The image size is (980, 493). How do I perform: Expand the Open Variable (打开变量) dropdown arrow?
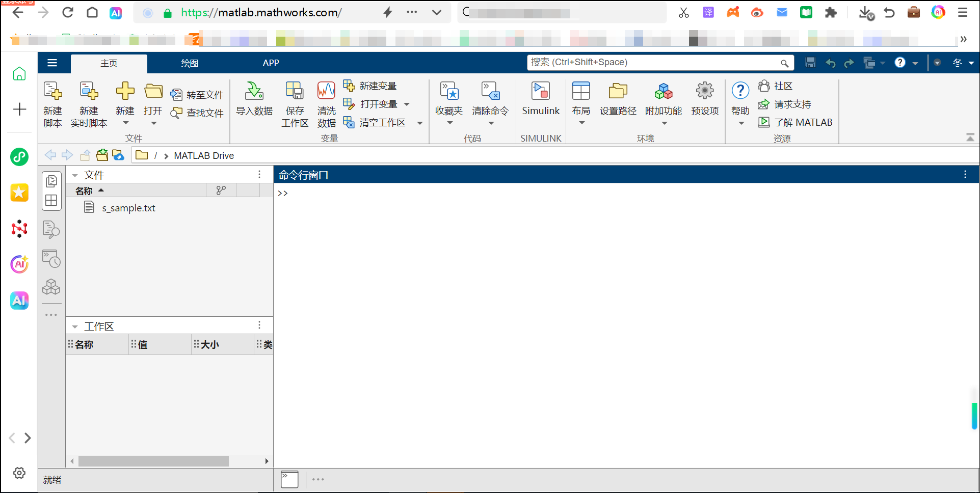tap(407, 104)
